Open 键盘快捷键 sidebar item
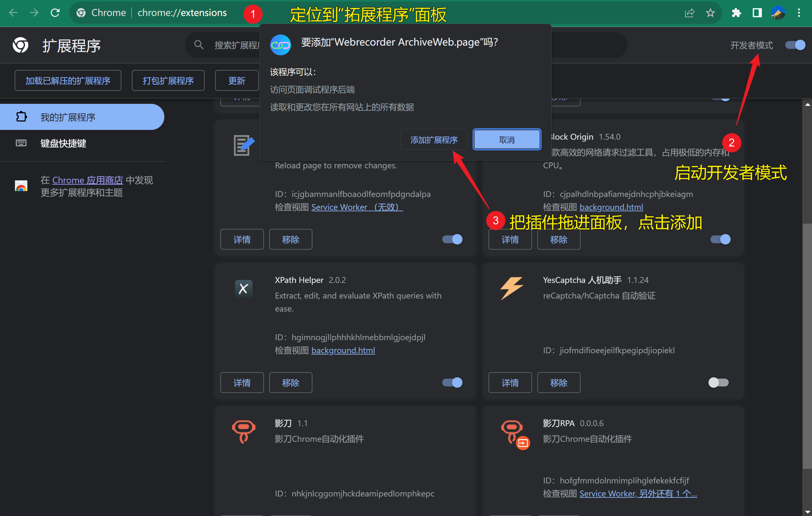Image resolution: width=812 pixels, height=516 pixels. pos(63,143)
